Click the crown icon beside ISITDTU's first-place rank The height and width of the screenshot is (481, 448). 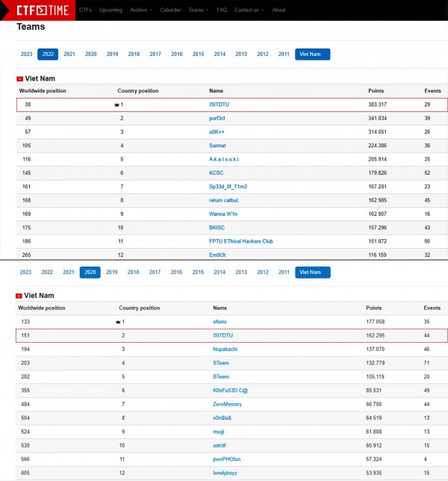click(116, 105)
